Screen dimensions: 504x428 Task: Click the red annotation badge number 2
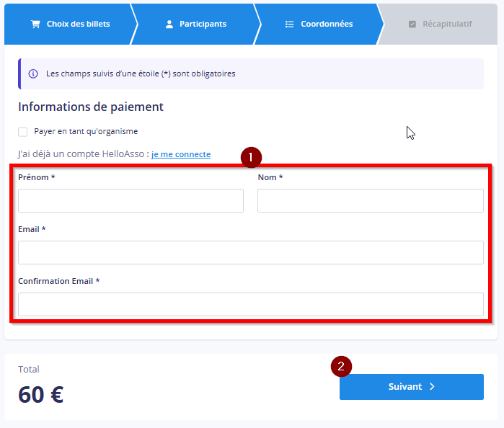click(341, 366)
